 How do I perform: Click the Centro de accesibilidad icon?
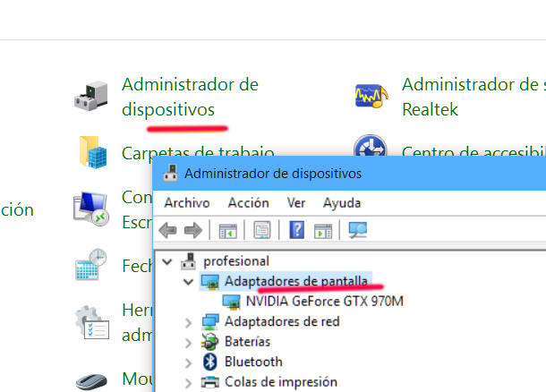coord(371,146)
